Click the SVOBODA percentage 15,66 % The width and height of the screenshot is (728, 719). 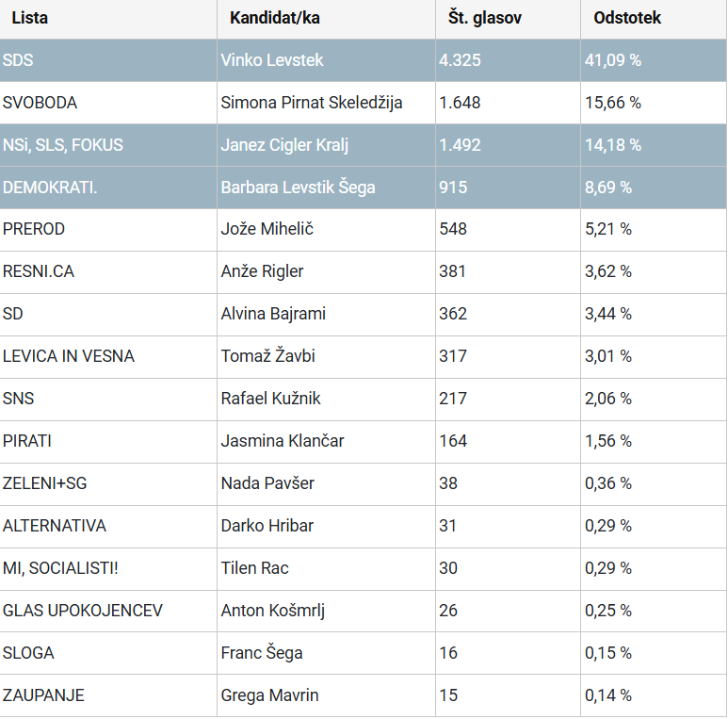point(613,103)
